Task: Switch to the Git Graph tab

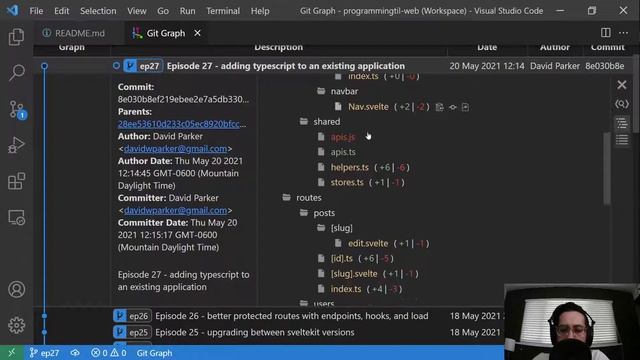Action: click(x=166, y=33)
